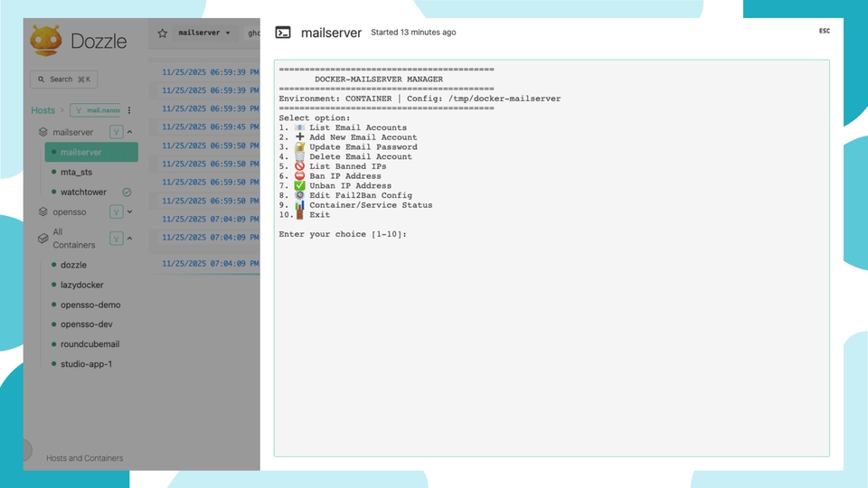The height and width of the screenshot is (488, 868).
Task: Click the 'Edit Fail2Ban Config' line
Action: (x=345, y=195)
